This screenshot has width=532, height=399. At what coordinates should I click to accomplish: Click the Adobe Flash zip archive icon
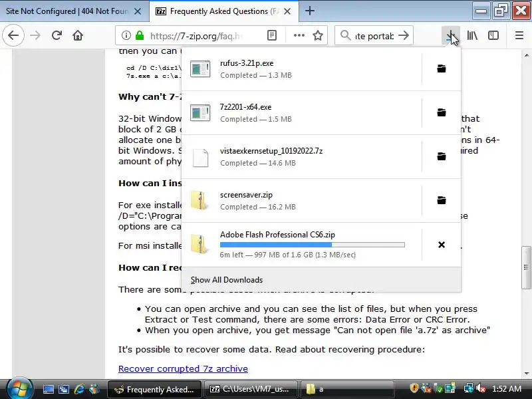199,244
